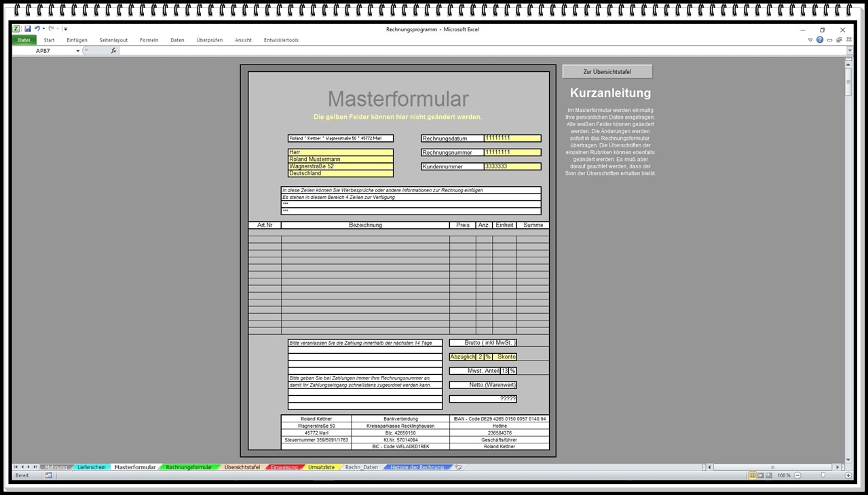Click the insert function fx icon
The height and width of the screenshot is (495, 868).
pyautogui.click(x=113, y=51)
